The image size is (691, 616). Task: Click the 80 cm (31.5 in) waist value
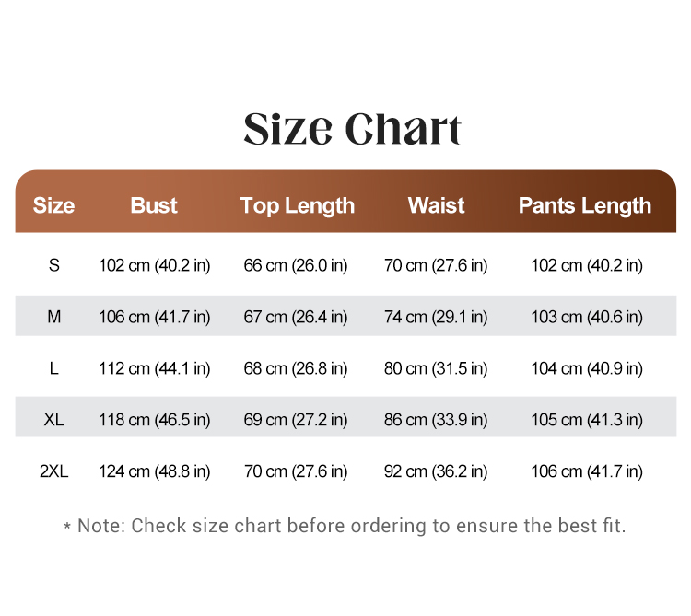[436, 368]
